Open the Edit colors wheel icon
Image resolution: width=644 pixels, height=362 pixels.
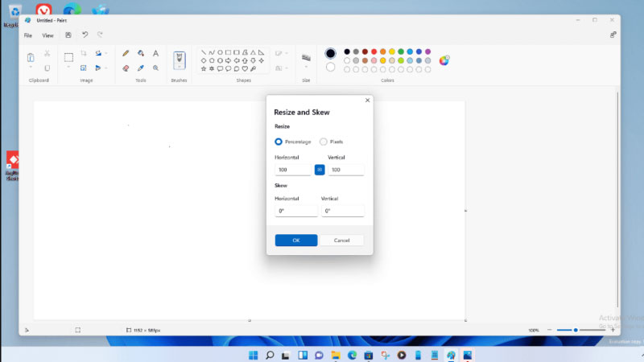pos(444,60)
